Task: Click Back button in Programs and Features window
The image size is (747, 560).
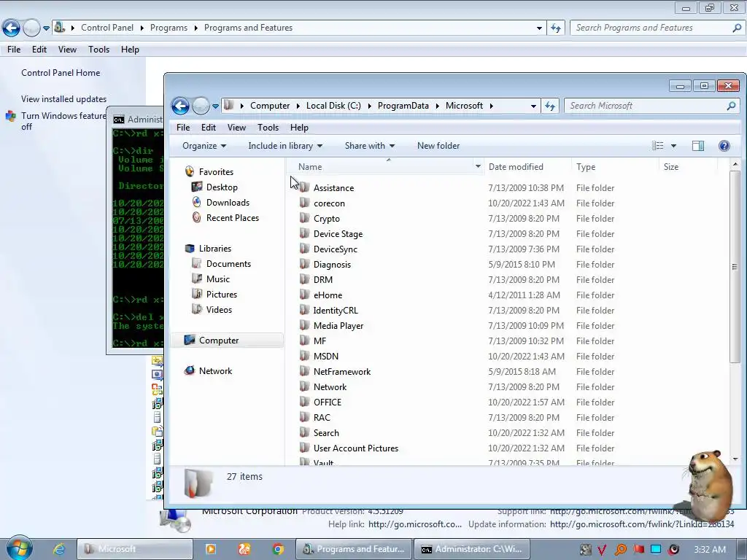Action: coord(12,28)
